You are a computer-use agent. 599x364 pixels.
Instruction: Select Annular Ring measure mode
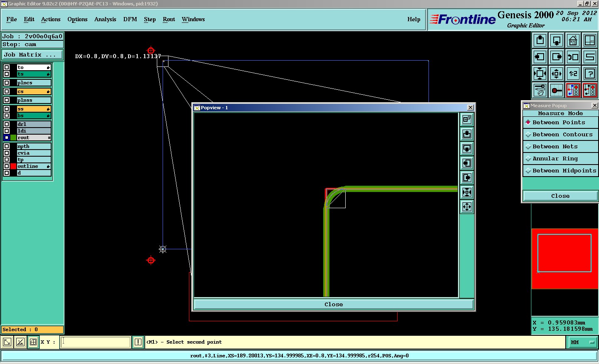(x=560, y=159)
